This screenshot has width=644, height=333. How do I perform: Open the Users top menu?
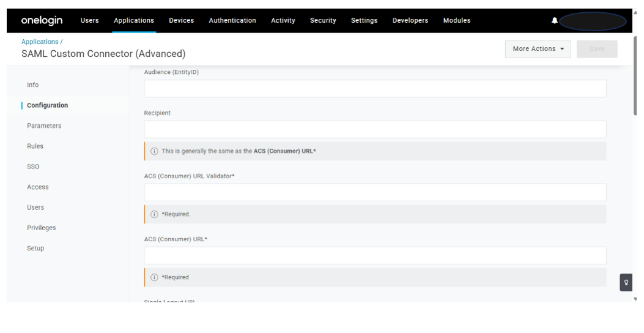(x=89, y=21)
